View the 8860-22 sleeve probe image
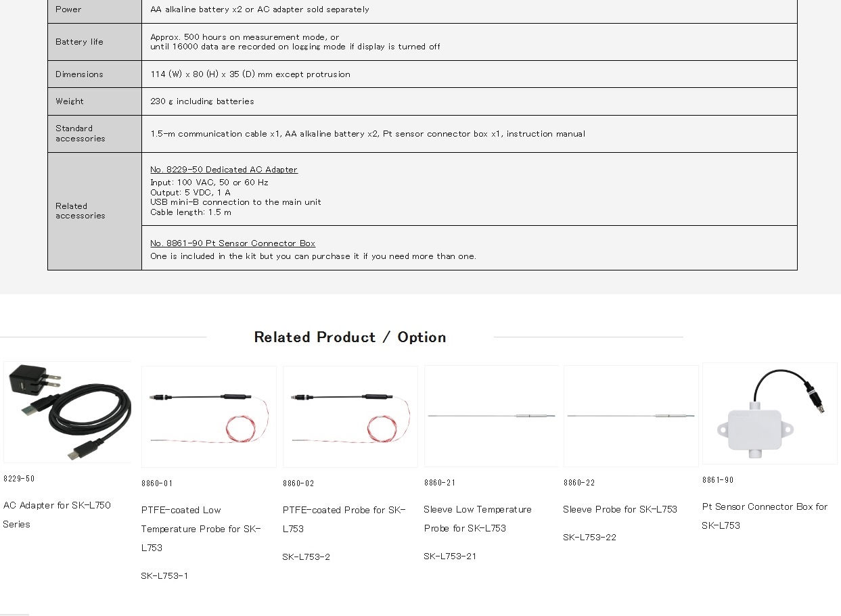841x616 pixels. pyautogui.click(x=631, y=416)
